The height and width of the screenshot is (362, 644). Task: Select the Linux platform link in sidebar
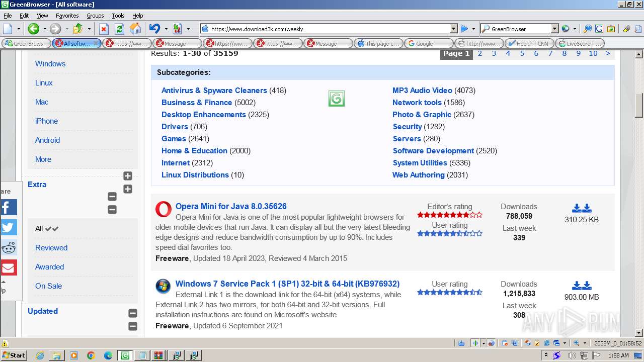tap(44, 83)
